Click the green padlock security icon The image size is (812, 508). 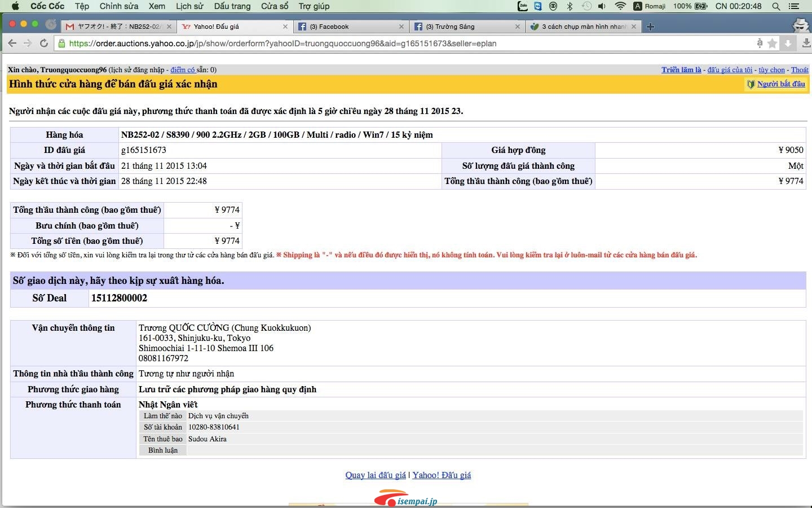point(61,43)
